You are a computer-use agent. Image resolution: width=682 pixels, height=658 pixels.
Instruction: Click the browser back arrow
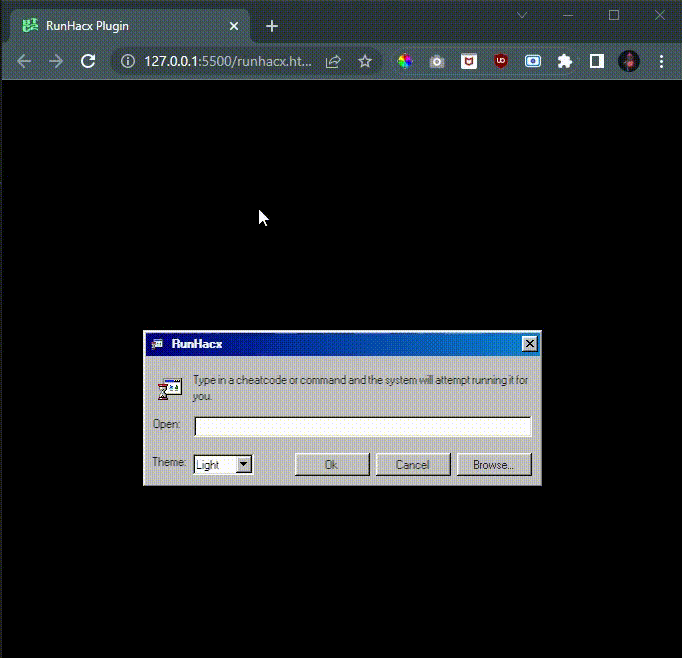click(24, 61)
